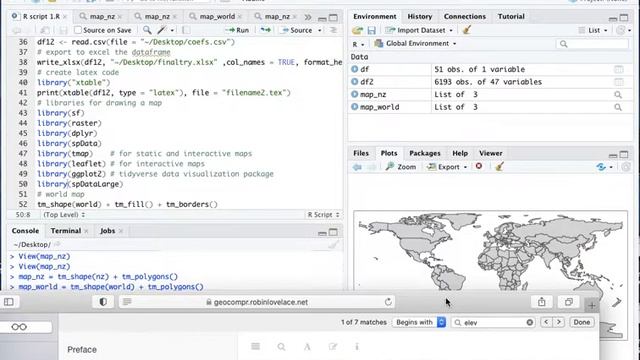Re-run previous code region icon
This screenshot has height=360, width=640.
[x=266, y=30]
